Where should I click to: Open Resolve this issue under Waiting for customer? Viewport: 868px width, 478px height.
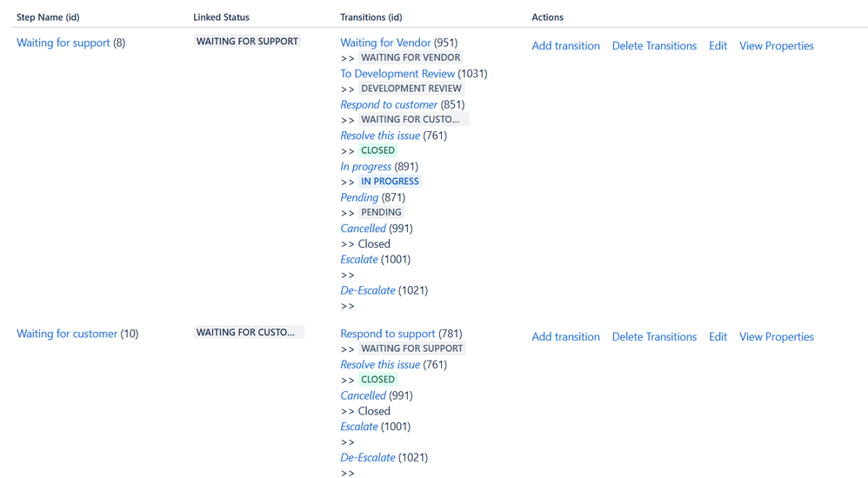coord(380,365)
